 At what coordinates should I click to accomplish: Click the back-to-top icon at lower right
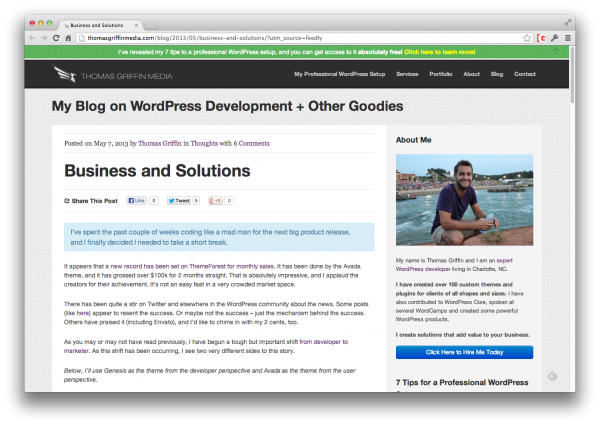(552, 376)
